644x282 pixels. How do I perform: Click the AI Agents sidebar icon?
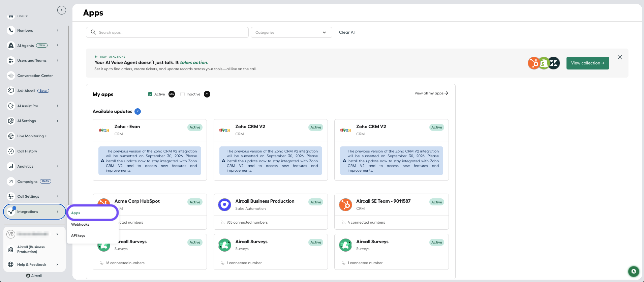pos(11,46)
